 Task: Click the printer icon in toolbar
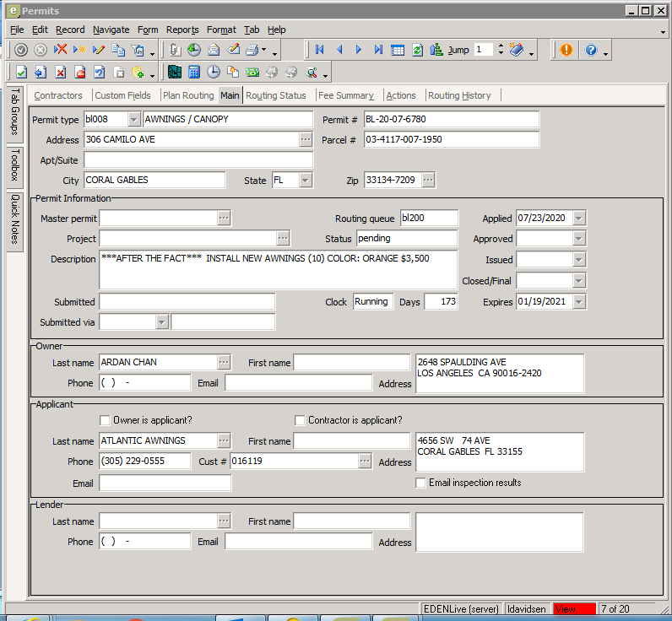click(x=252, y=50)
